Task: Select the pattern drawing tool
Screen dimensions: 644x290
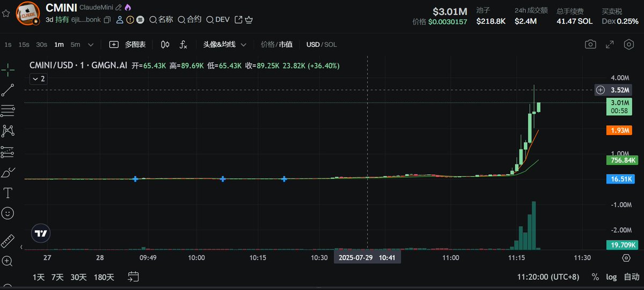Action: pyautogui.click(x=8, y=131)
